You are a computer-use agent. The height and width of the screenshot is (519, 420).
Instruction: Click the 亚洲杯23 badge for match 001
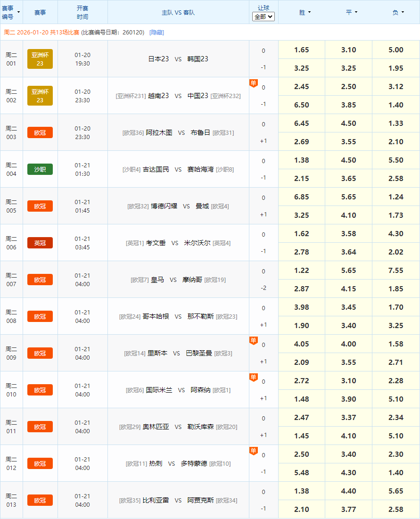[40, 58]
